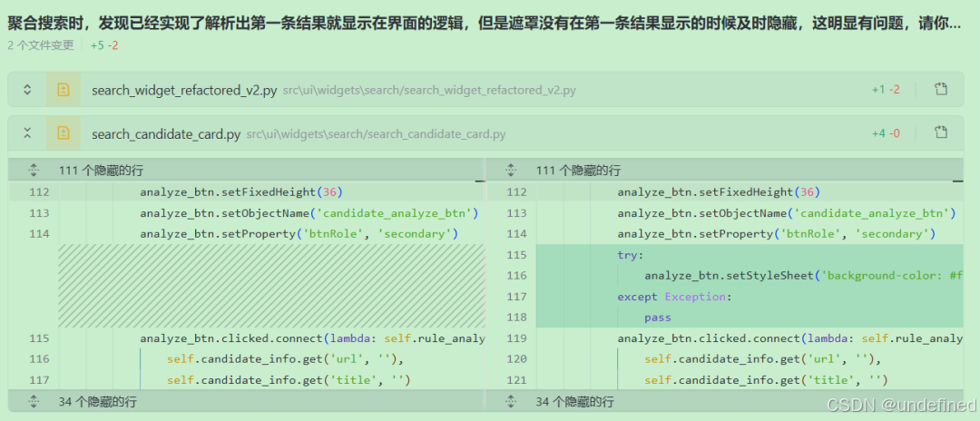This screenshot has width=980, height=421.
Task: Click added line number 118 in modified pane
Action: [515, 318]
